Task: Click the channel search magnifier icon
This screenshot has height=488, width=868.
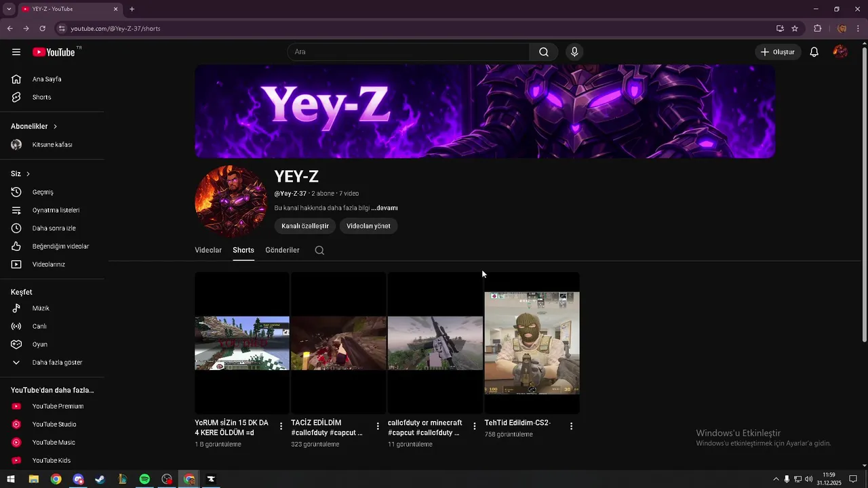Action: pyautogui.click(x=319, y=250)
